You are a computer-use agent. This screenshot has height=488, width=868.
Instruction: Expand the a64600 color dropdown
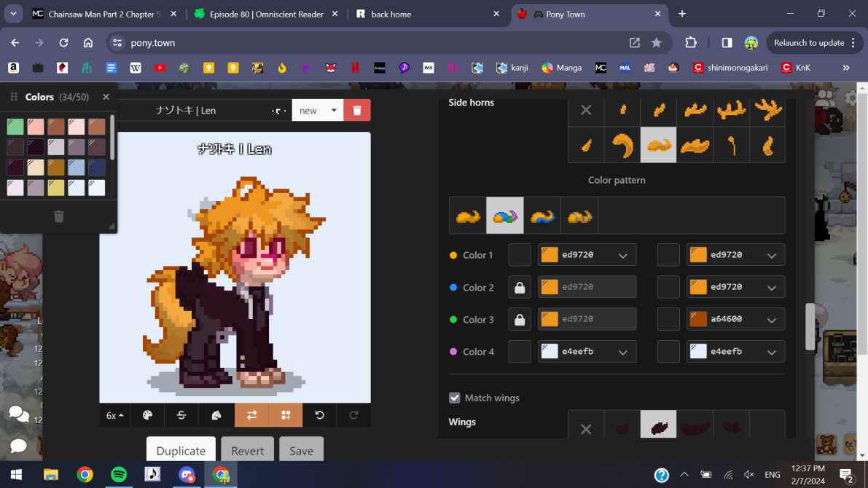click(771, 320)
